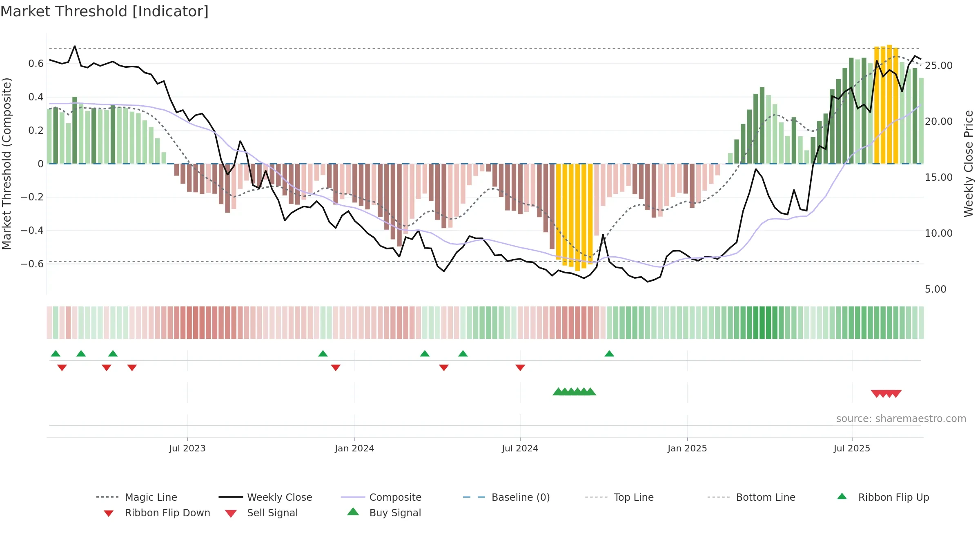Click the first ribbon flip up marker at chart start
The width and height of the screenshot is (980, 551).
click(56, 353)
